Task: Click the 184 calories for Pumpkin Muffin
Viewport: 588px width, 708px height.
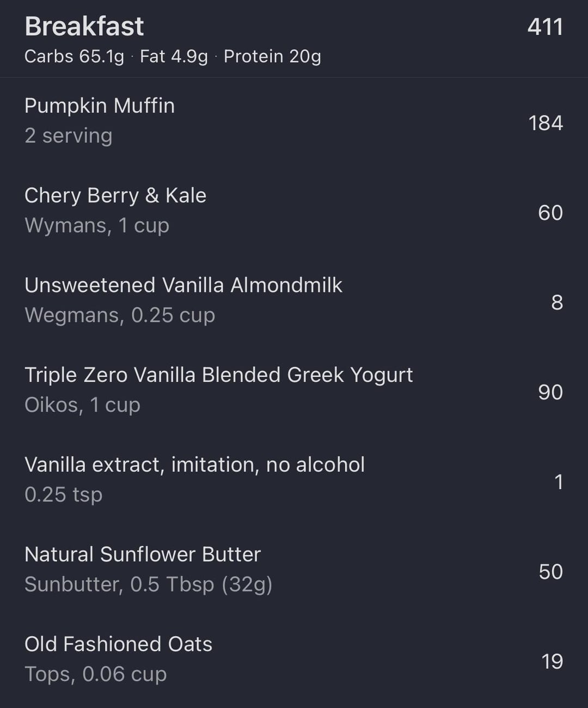Action: point(546,123)
